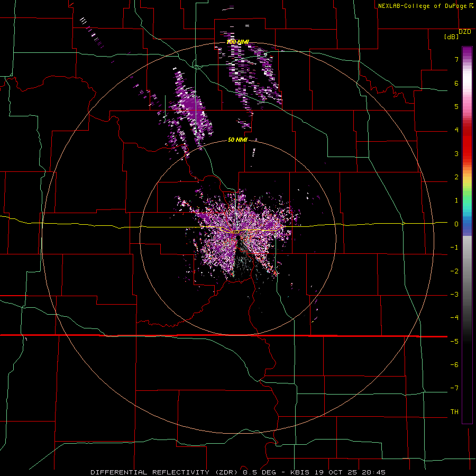This screenshot has width=476, height=476.
Task: Click the KBIS station identifier in the caption
Action: (300, 472)
